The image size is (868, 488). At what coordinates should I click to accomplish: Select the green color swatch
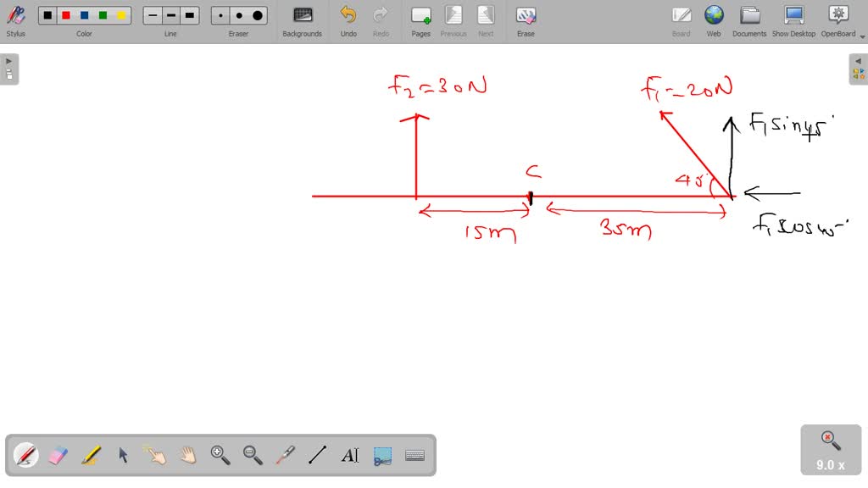coord(101,14)
